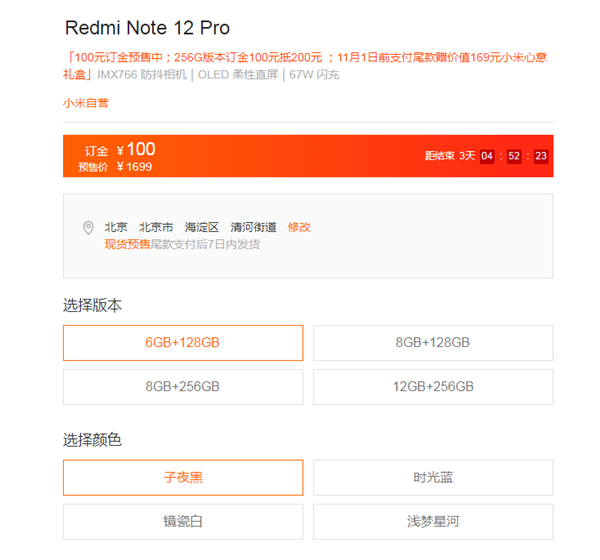Click the 北京市 city text

(x=156, y=227)
